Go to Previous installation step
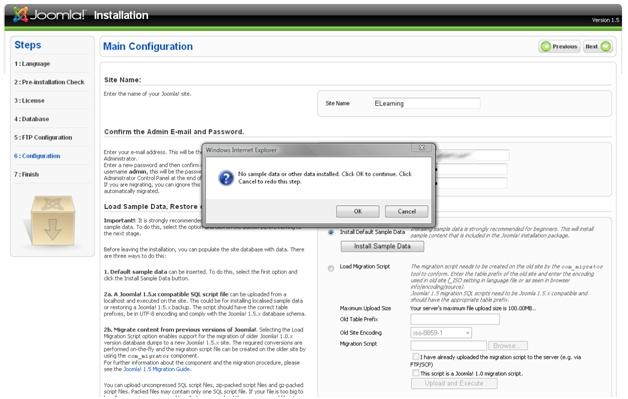 tap(559, 46)
